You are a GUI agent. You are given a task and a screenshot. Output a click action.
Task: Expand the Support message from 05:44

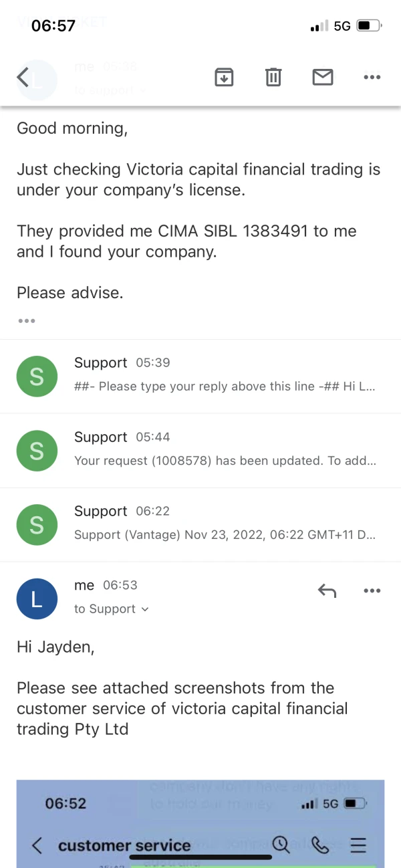click(225, 450)
